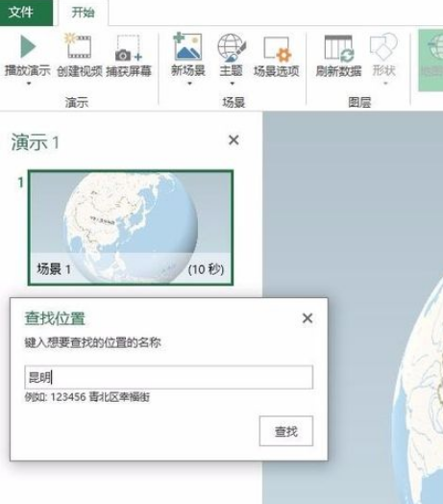Close the 查找位置 dialog
Viewport: 443px width, 504px height.
308,318
